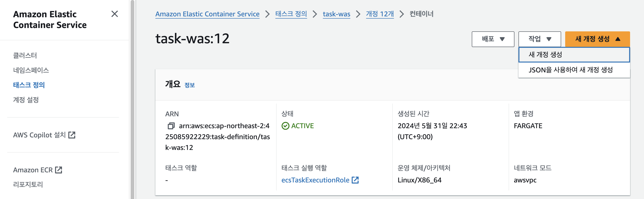644x199 pixels.
Task: Open the 개정 12개 breadcrumb link
Action: pos(380,14)
